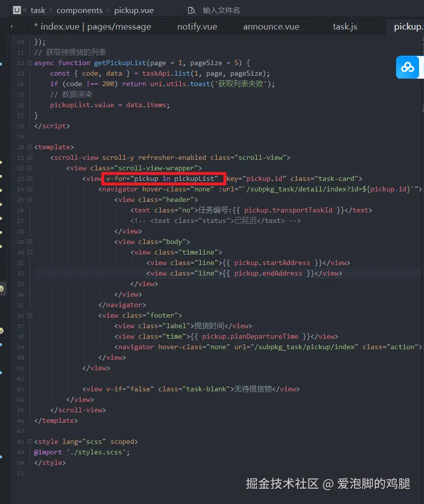Click the 获取列表失败 toast string
This screenshot has height=504, width=424.
coord(241,84)
